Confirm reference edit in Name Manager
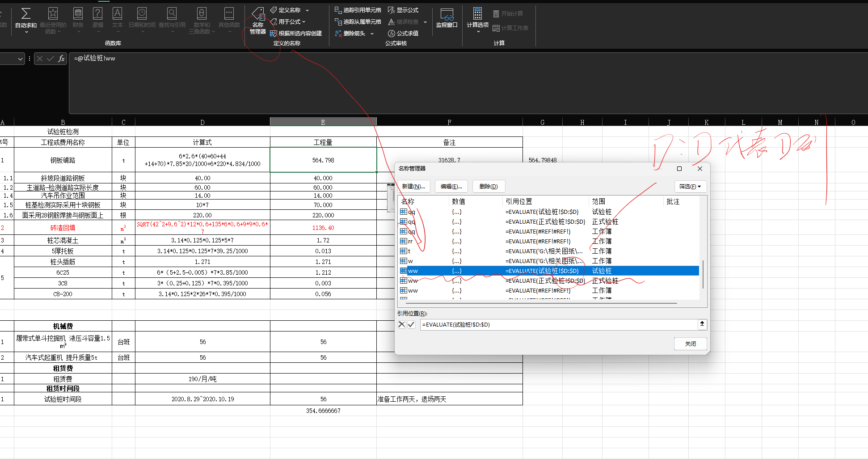 pos(411,325)
